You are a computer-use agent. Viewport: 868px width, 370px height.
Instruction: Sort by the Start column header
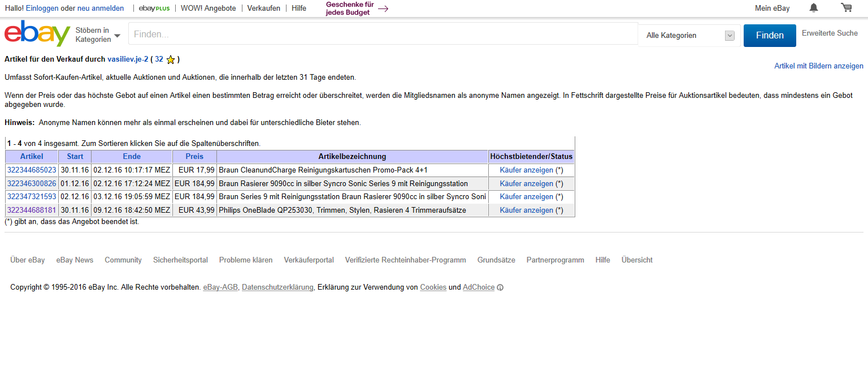coord(75,156)
